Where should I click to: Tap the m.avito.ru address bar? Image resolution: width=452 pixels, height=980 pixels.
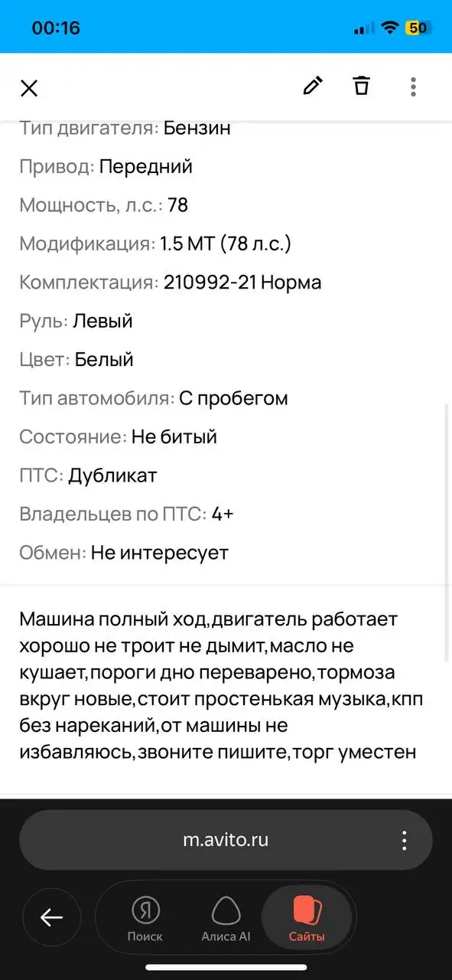coord(226,839)
